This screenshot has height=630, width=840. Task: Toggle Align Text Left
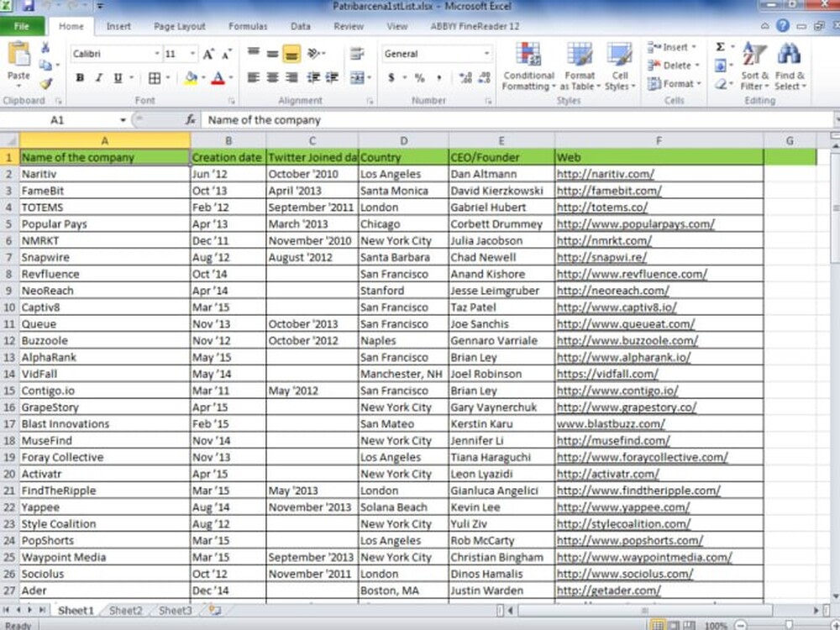point(254,78)
